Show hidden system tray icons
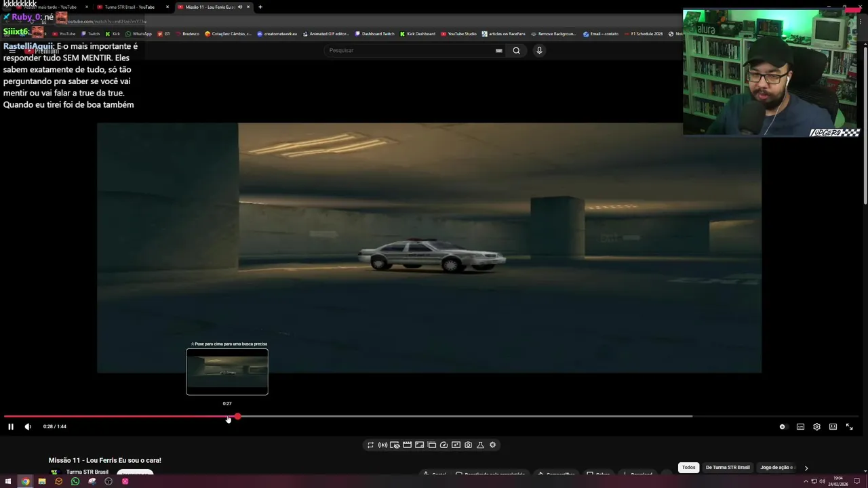Viewport: 868px width, 488px height. coord(805,481)
